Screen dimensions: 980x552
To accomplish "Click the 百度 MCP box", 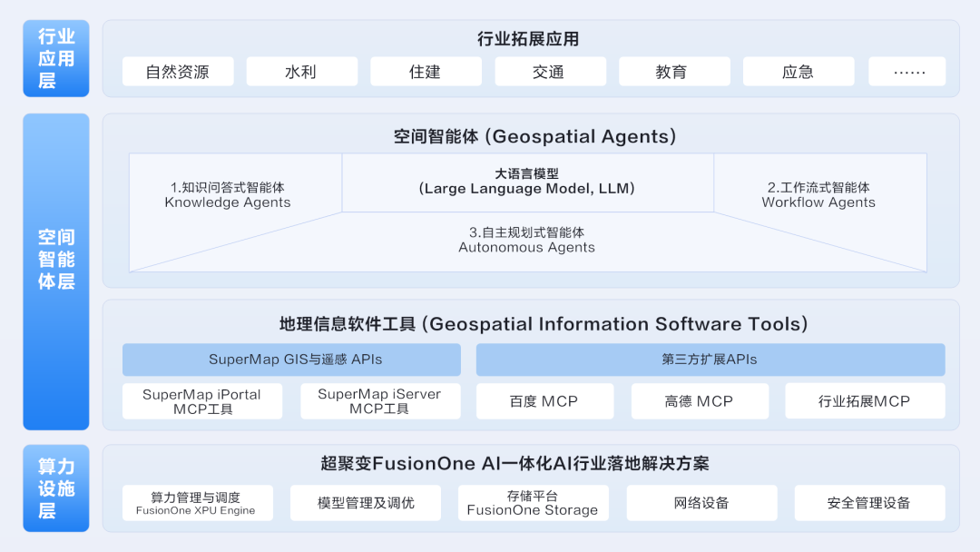I will coord(544,401).
